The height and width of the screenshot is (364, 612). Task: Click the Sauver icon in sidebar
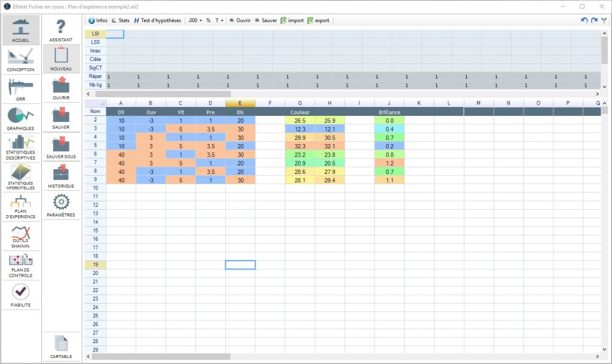[61, 117]
